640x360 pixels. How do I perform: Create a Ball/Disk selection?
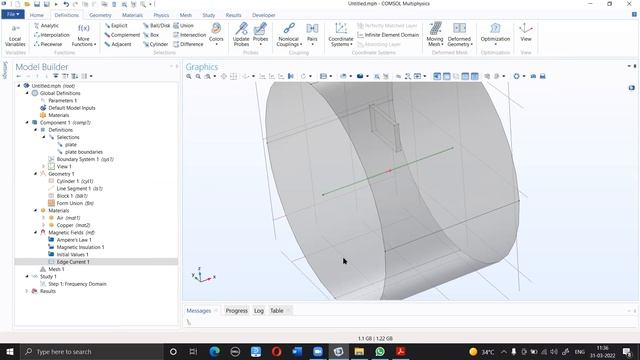pos(156,26)
